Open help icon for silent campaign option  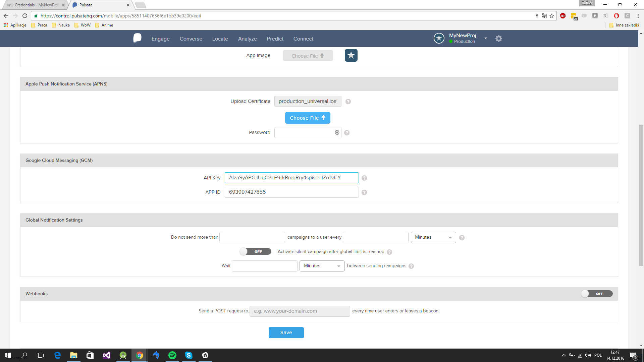pyautogui.click(x=389, y=252)
